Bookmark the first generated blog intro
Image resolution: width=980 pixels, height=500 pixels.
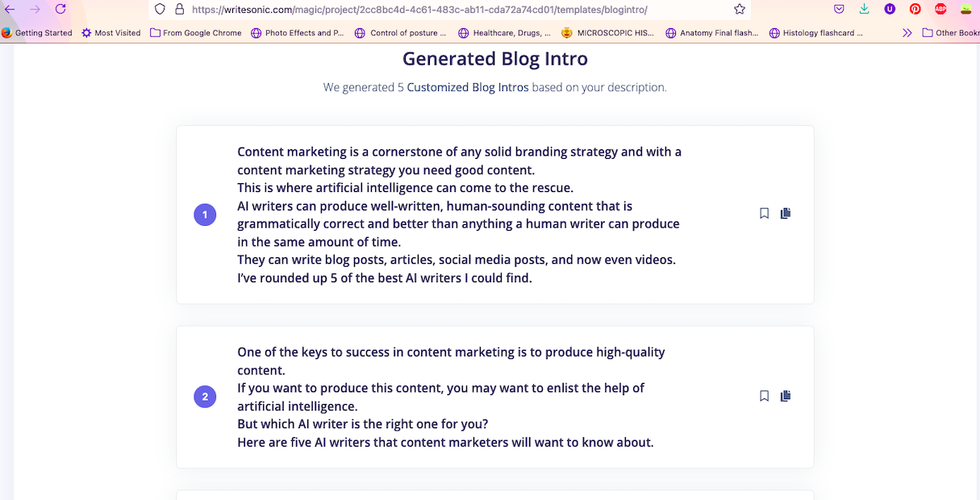(764, 214)
